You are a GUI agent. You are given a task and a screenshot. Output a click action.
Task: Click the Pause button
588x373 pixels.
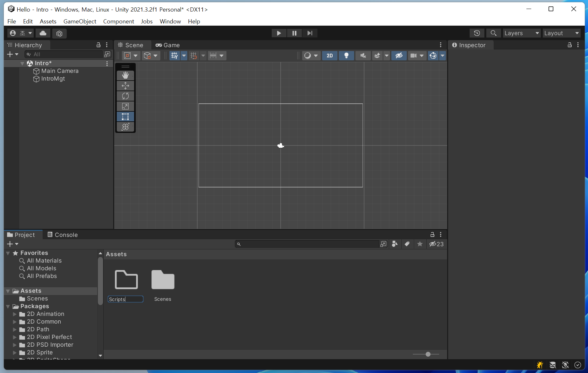294,33
